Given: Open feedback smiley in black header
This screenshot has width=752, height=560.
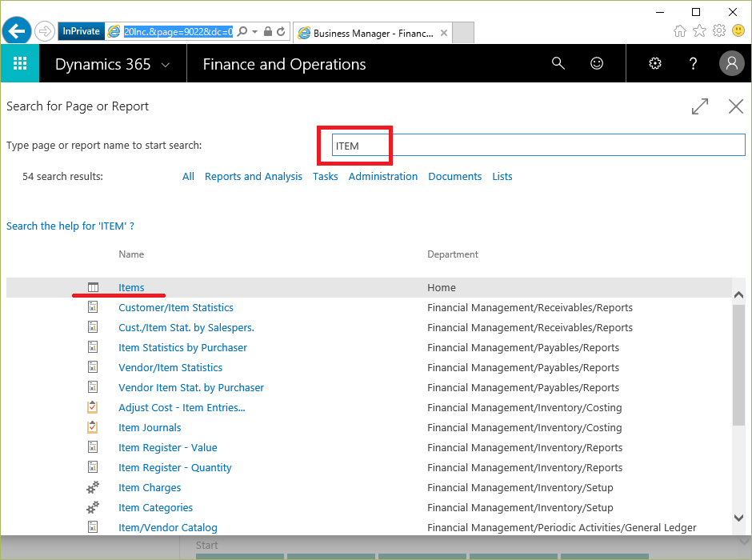Looking at the screenshot, I should (597, 63).
